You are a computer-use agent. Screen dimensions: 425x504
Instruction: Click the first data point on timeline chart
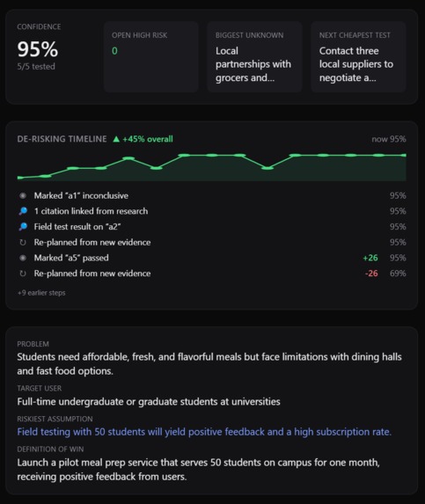pyautogui.click(x=20, y=178)
